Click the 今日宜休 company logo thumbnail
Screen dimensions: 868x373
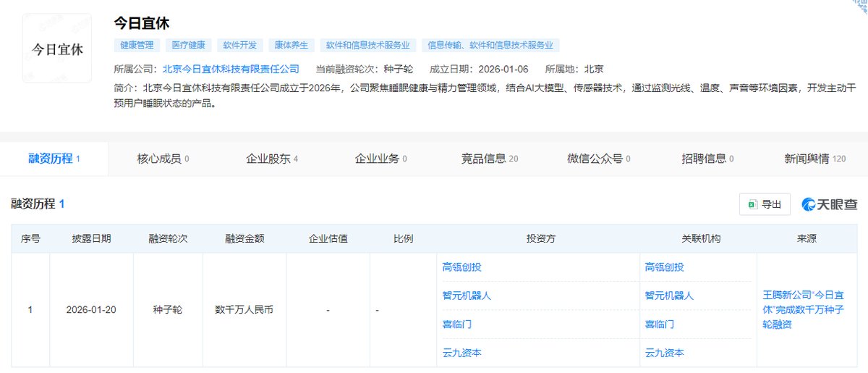[58, 49]
